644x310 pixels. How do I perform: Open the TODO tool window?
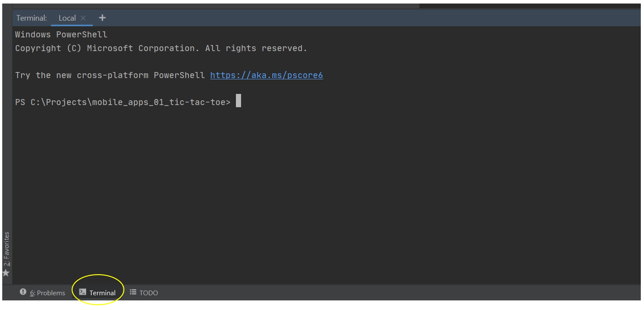[x=149, y=293]
